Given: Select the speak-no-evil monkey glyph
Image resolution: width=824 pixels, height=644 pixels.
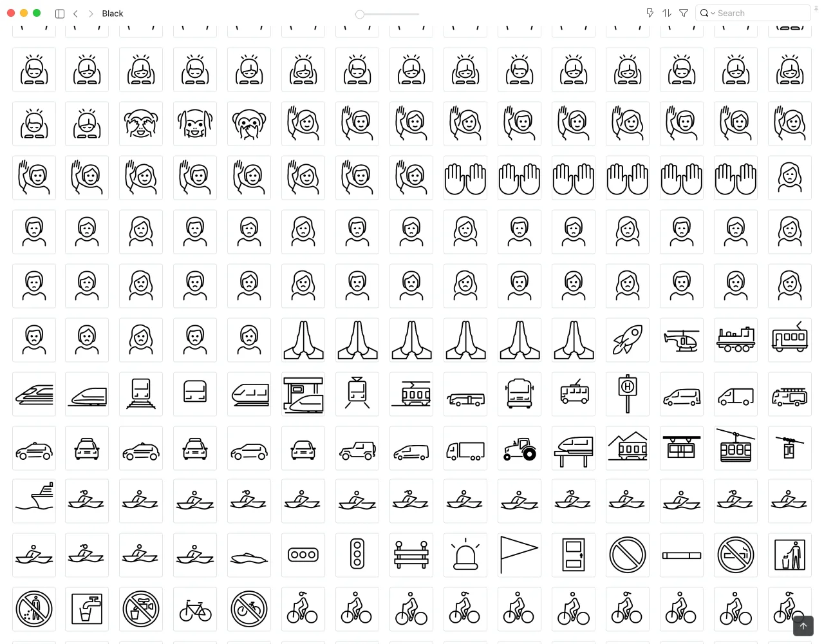Looking at the screenshot, I should coord(249,124).
